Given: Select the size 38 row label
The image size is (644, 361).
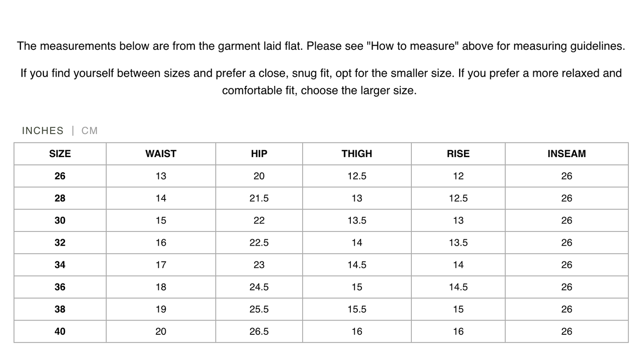Looking at the screenshot, I should click(x=60, y=309).
